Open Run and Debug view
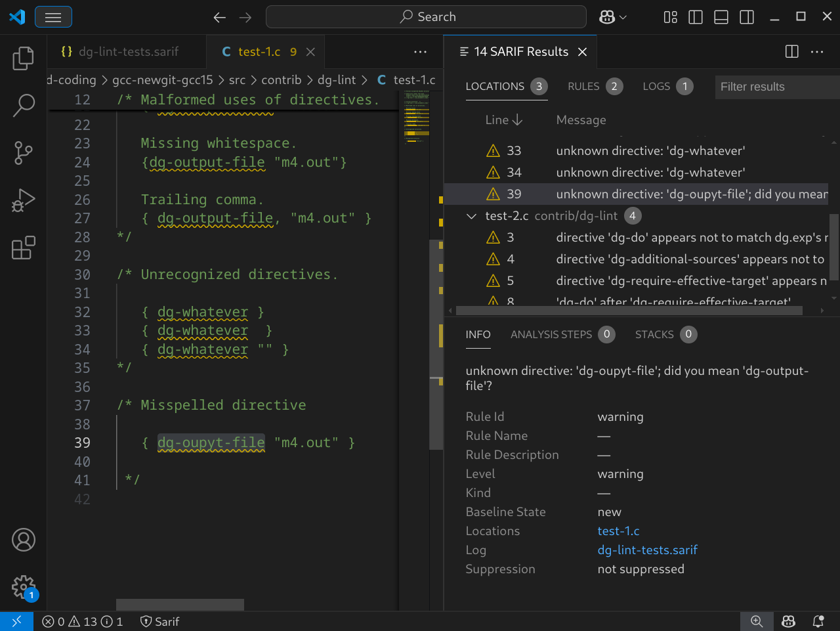 pos(23,200)
